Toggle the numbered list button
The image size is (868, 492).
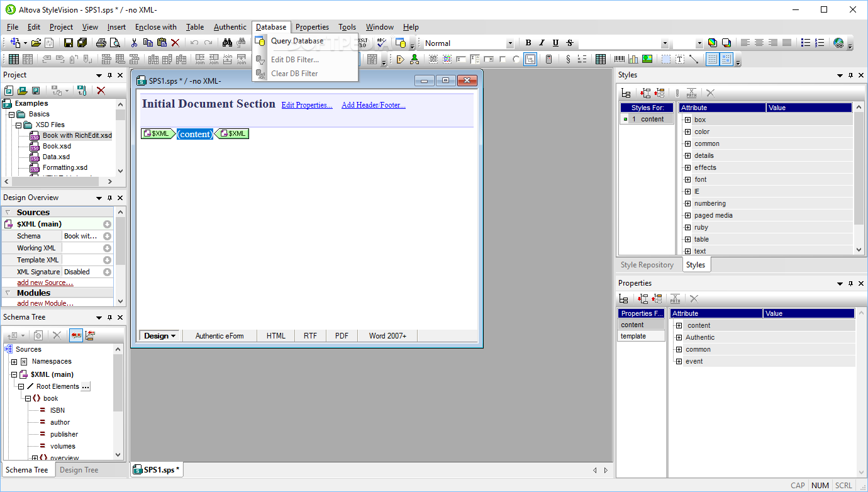[820, 43]
